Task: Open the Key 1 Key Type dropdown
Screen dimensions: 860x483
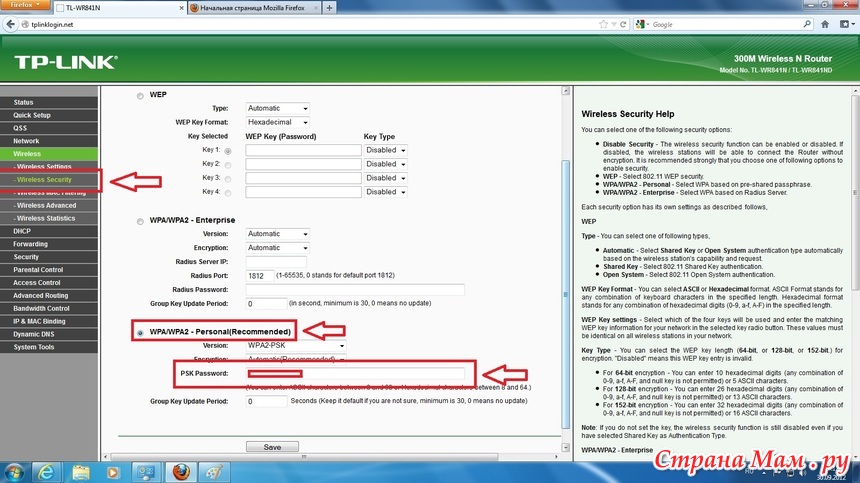Action: coord(386,150)
